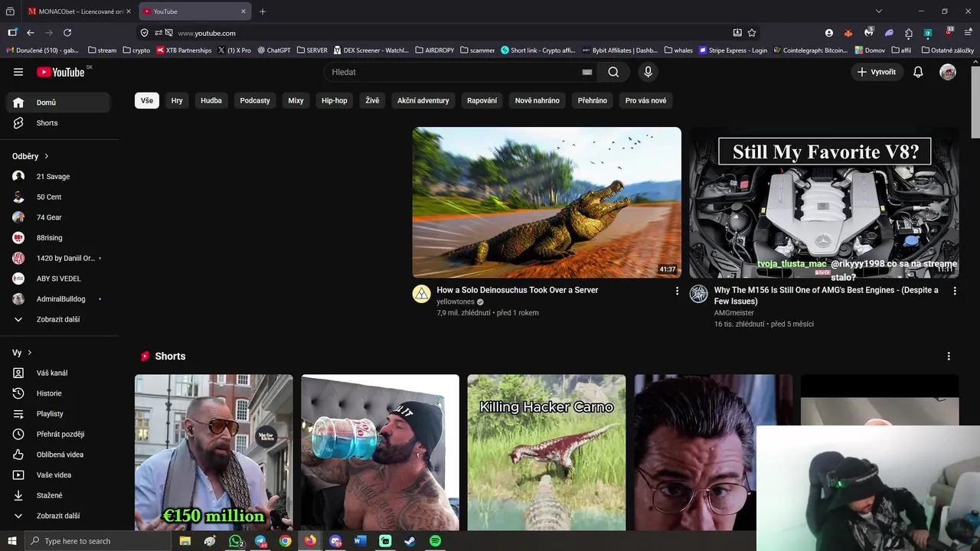This screenshot has height=551, width=980.
Task: Open Shorts shelf three-dot menu
Action: tap(949, 357)
